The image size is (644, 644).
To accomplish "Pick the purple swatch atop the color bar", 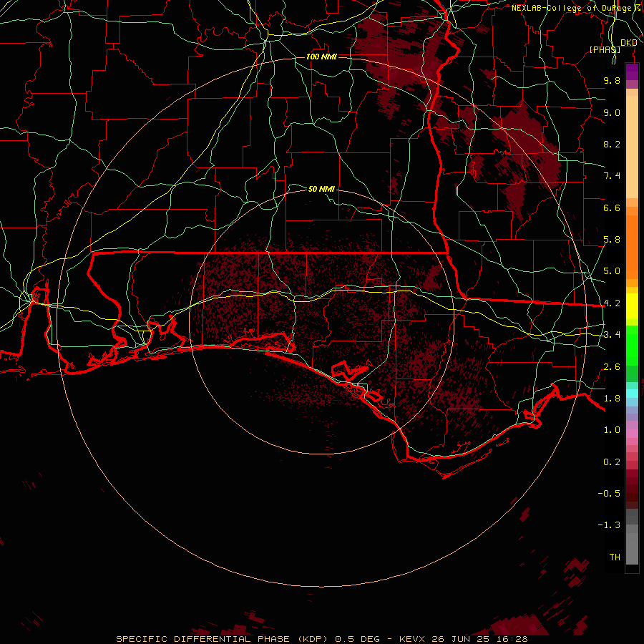I will tap(632, 72).
